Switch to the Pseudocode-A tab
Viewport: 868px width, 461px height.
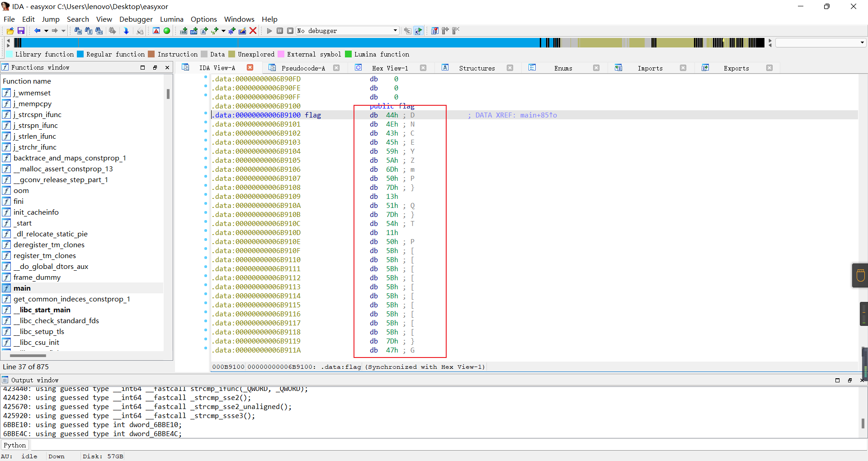(x=303, y=68)
